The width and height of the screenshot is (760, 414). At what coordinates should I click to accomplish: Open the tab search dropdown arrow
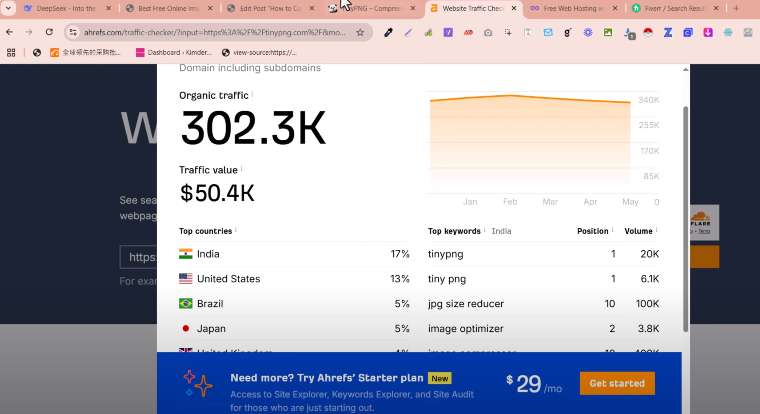pyautogui.click(x=8, y=8)
